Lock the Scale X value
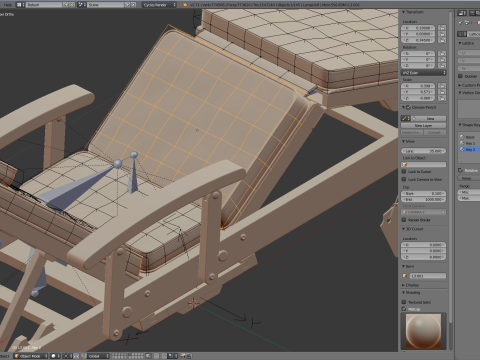 (442, 86)
